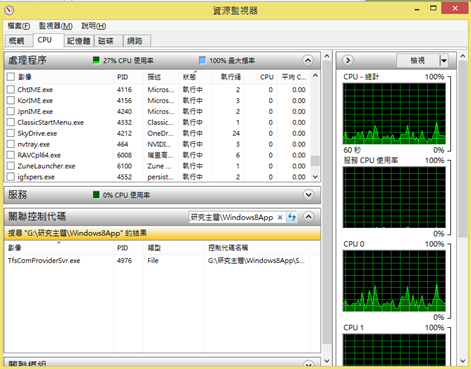Select the ChtIME.exe process name

(35, 90)
